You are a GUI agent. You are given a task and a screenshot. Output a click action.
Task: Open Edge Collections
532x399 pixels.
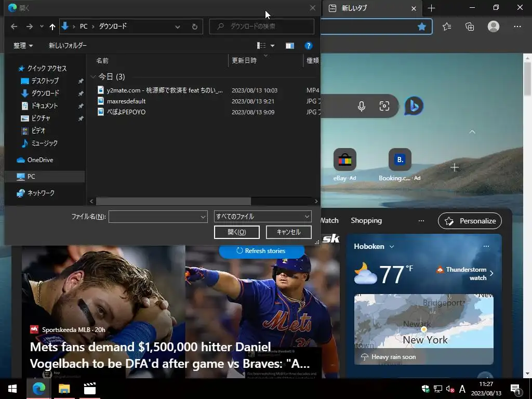coord(470,26)
